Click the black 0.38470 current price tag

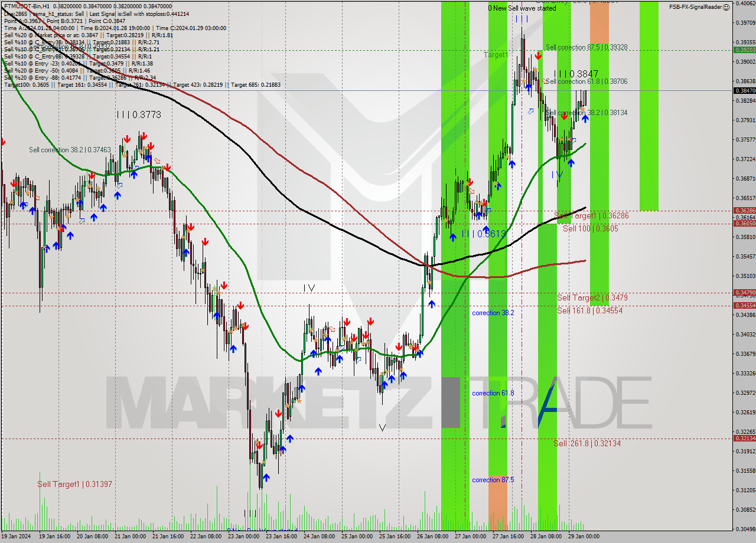744,91
